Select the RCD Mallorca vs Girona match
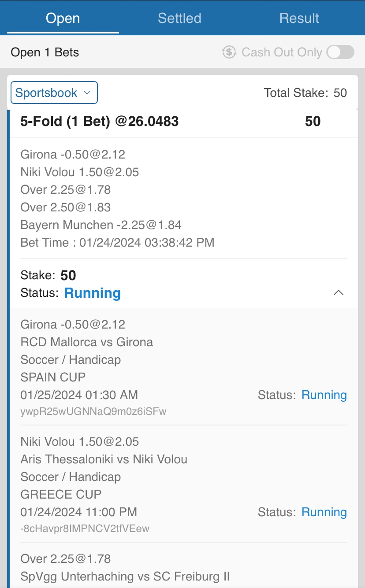Image resolution: width=365 pixels, height=588 pixels. [87, 342]
